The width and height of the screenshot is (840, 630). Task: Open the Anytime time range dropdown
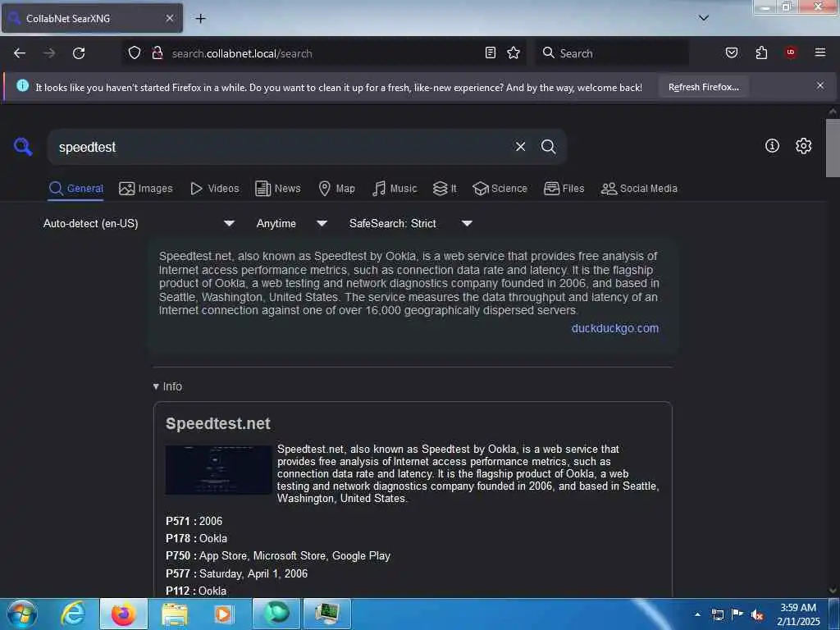[291, 223]
